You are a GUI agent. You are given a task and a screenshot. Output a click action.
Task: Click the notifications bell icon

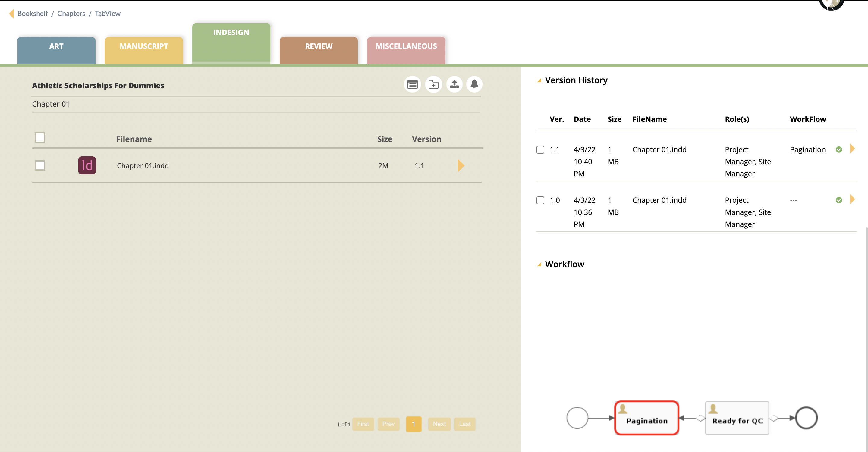click(x=474, y=84)
